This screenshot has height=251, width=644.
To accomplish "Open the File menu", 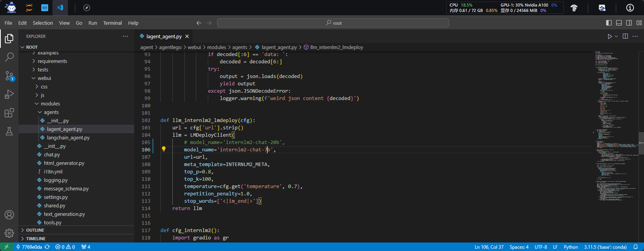I will pyautogui.click(x=8, y=23).
